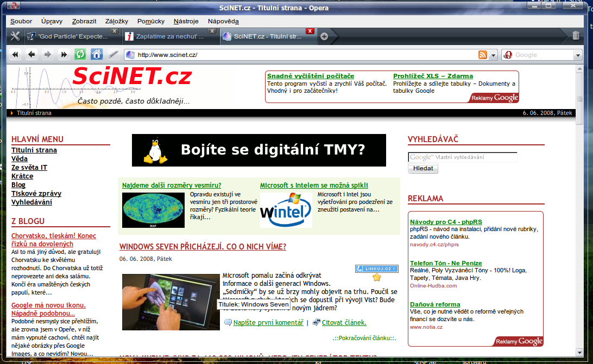This screenshot has width=593, height=364.
Task: Open 'Telefon Tón - Ne Peníze' ad
Action: point(446,263)
